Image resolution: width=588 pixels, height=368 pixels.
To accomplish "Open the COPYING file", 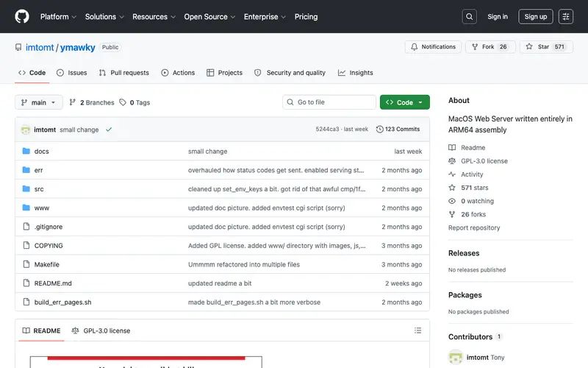I will click(49, 246).
